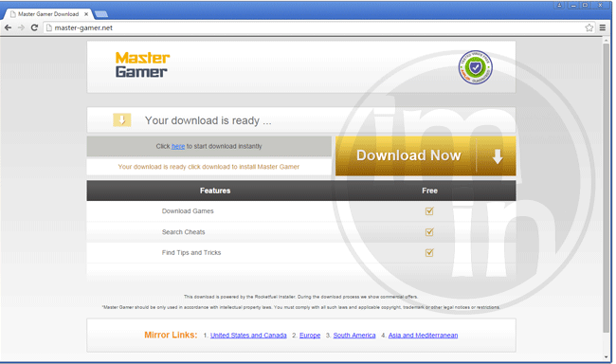Viewport: 616px width, 364px height.
Task: Minimize the browser window
Action: tap(573, 5)
